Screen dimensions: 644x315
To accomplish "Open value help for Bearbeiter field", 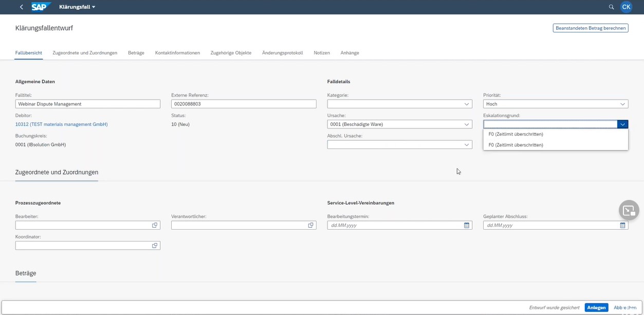I will coord(154,225).
